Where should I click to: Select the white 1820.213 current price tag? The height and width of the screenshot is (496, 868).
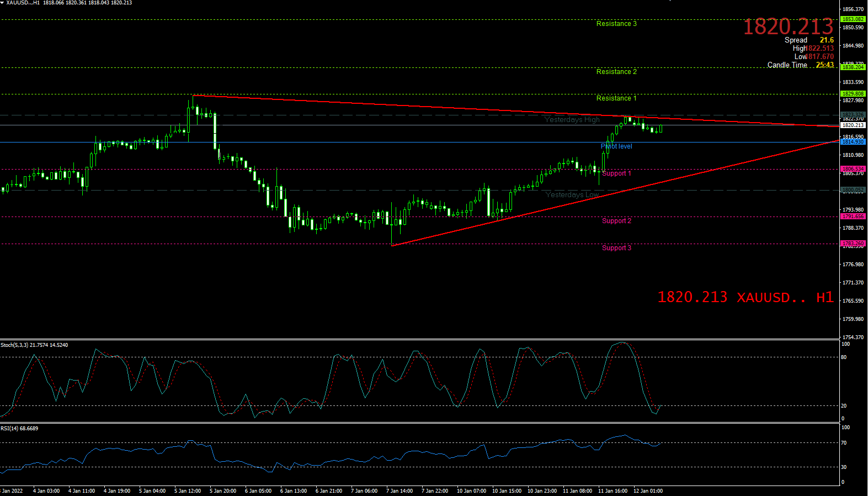[x=853, y=125]
